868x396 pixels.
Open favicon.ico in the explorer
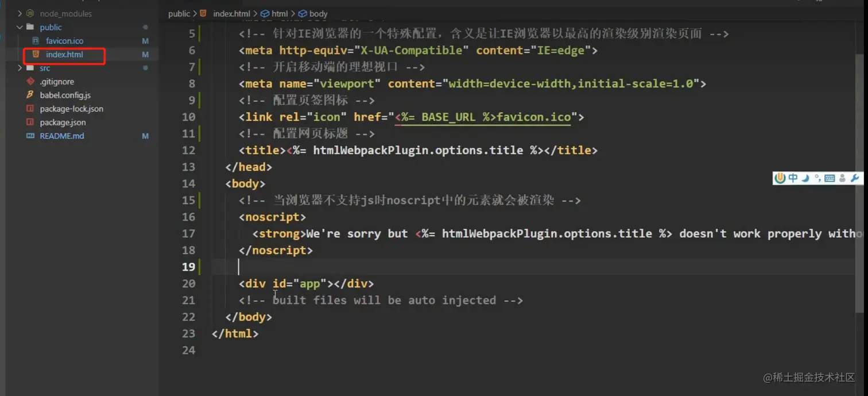click(64, 41)
